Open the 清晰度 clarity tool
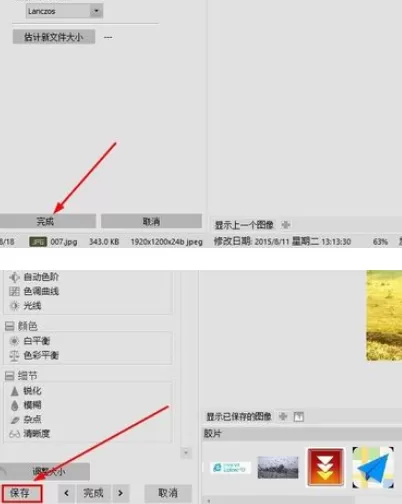This screenshot has width=402, height=504. click(x=29, y=434)
